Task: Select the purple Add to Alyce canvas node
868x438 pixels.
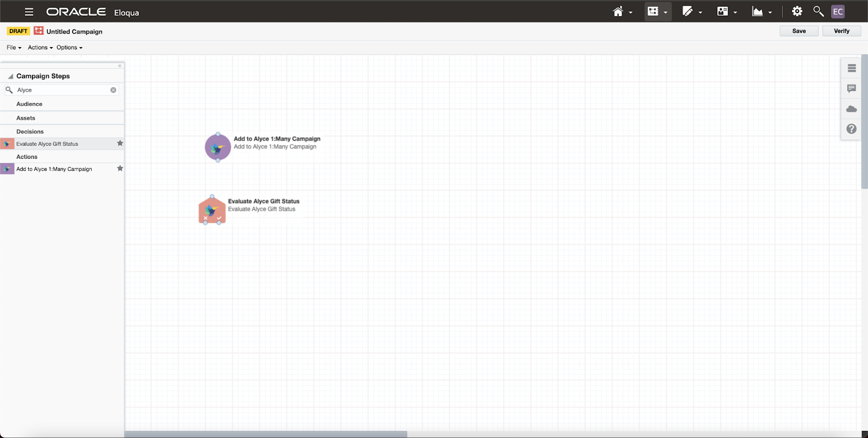Action: (x=218, y=147)
